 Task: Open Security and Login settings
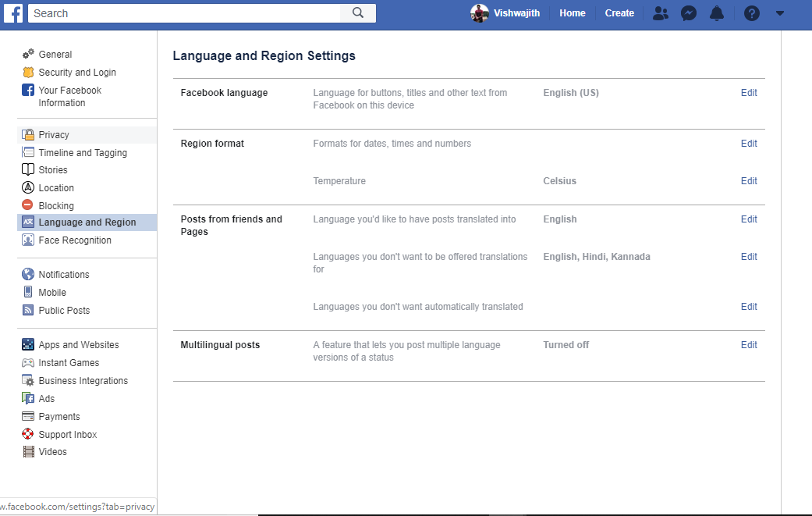(76, 73)
